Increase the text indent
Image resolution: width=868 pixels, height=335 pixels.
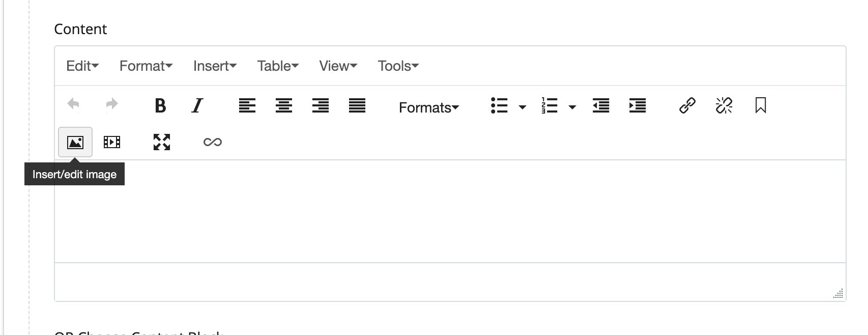point(638,106)
